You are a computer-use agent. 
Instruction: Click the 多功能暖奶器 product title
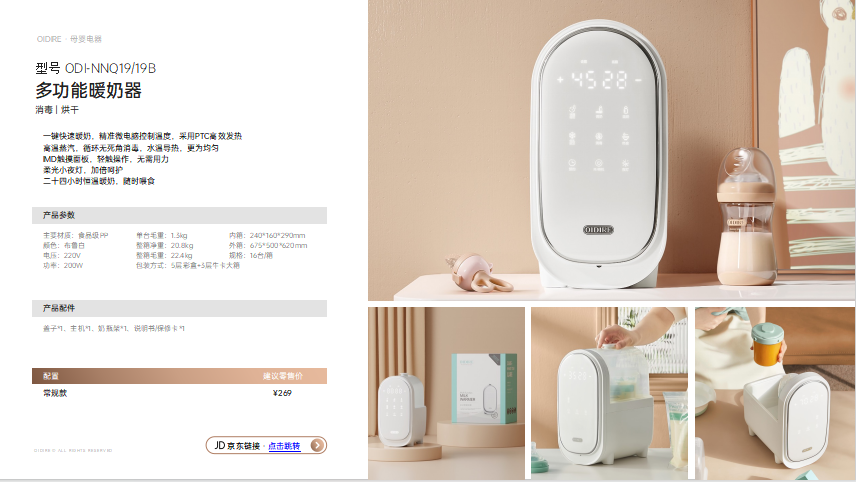[88, 90]
